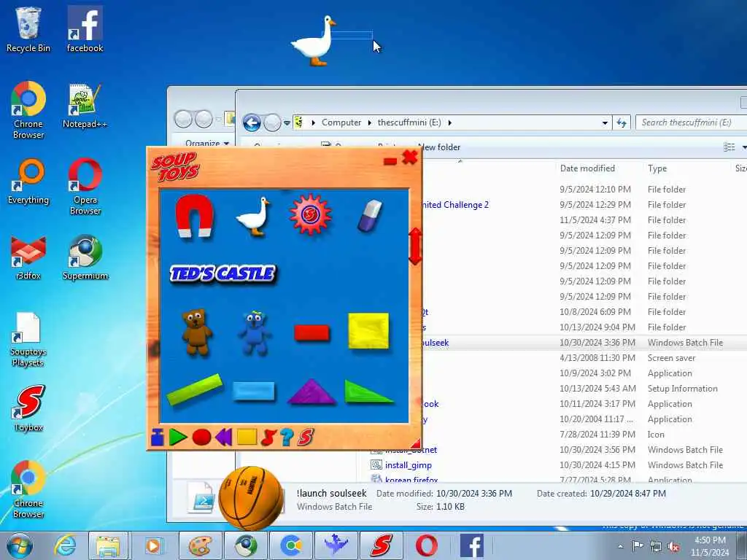This screenshot has width=747, height=560.
Task: Click thescuffmini (E:) breadcrumb in address bar
Action: tap(409, 122)
